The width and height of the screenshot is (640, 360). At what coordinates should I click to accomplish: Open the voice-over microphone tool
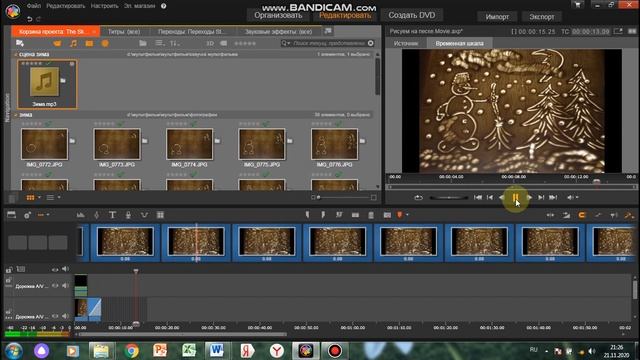[x=128, y=215]
